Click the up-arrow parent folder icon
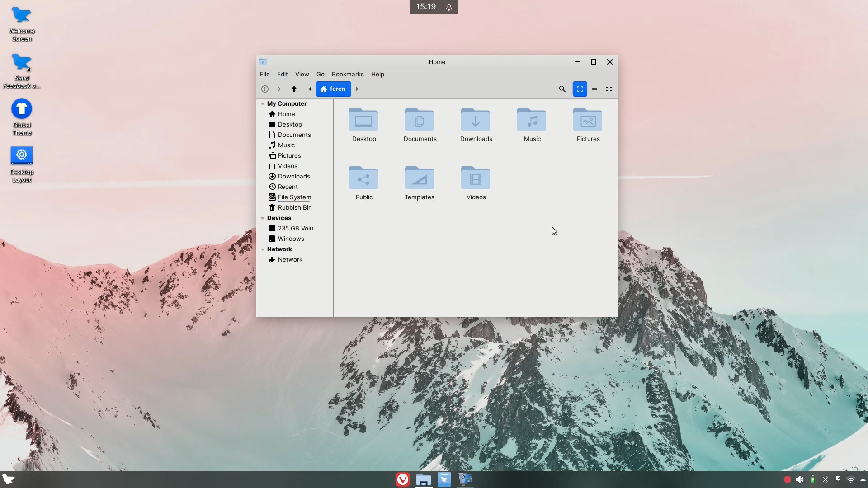 (x=294, y=89)
